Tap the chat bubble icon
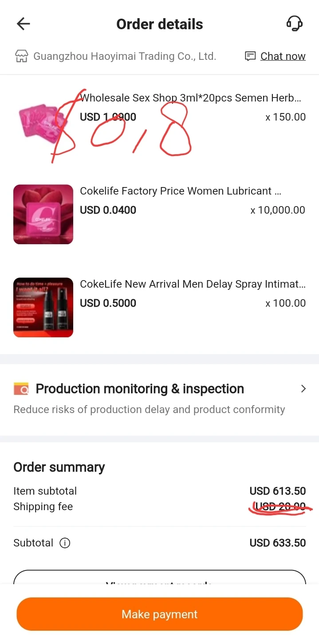This screenshot has height=644, width=319. click(x=250, y=56)
